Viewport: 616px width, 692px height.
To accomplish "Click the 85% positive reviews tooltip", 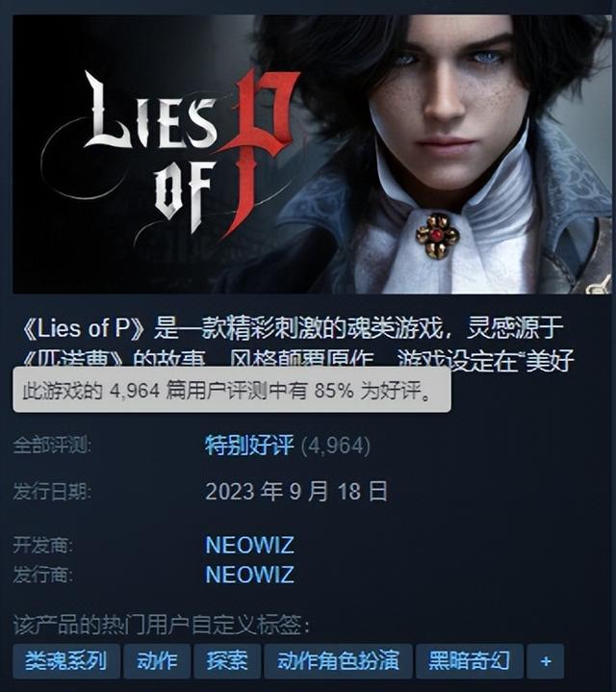I will [x=232, y=390].
